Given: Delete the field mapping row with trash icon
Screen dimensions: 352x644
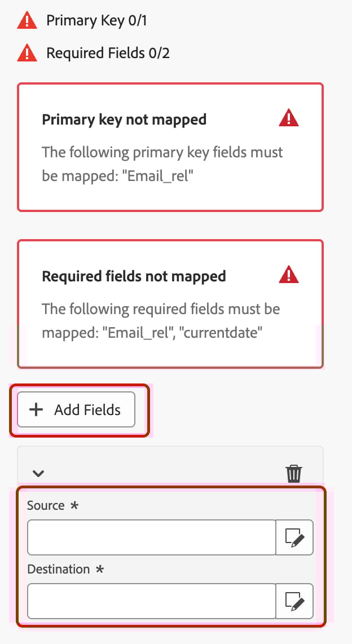Looking at the screenshot, I should click(x=293, y=473).
